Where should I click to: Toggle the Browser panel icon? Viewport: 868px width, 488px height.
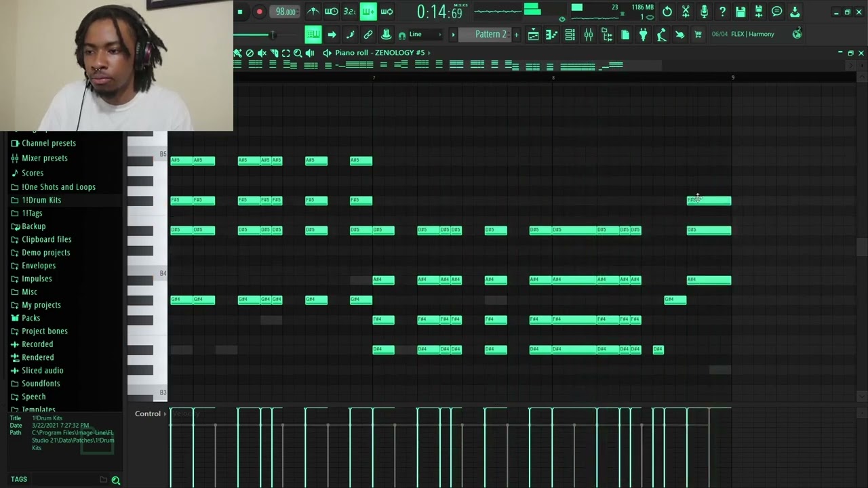click(607, 35)
